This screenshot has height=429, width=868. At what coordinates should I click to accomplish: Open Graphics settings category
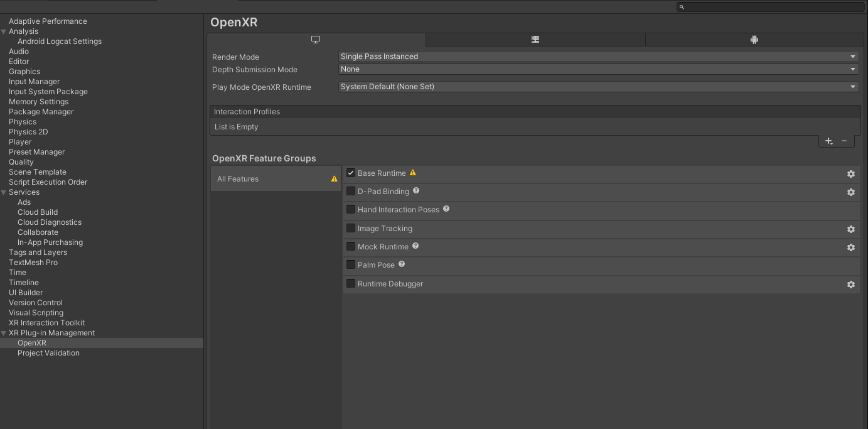24,72
